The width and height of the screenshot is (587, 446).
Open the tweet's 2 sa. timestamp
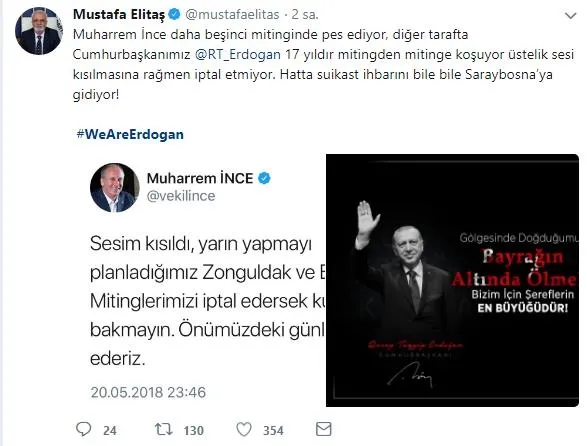click(x=305, y=15)
